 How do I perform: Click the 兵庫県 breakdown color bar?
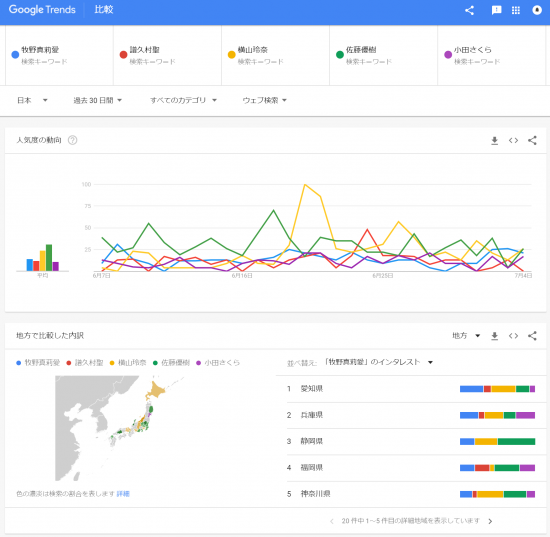497,415
